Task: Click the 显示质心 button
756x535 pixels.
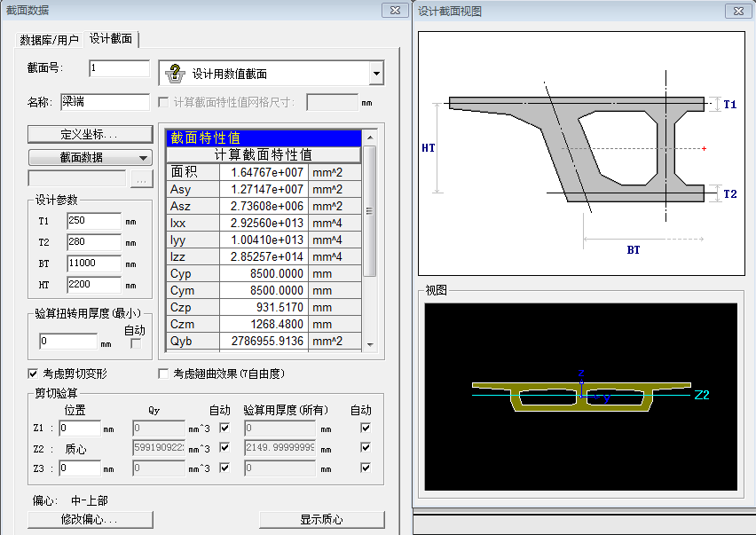Action: 321,519
